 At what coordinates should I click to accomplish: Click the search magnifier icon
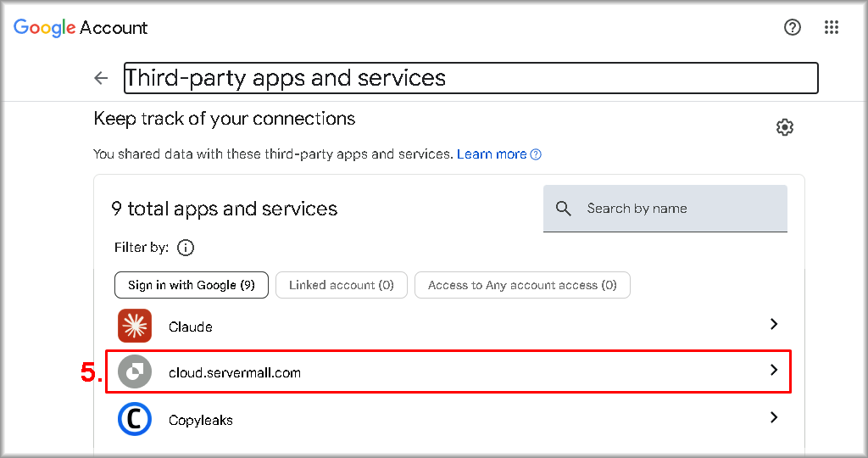[564, 209]
